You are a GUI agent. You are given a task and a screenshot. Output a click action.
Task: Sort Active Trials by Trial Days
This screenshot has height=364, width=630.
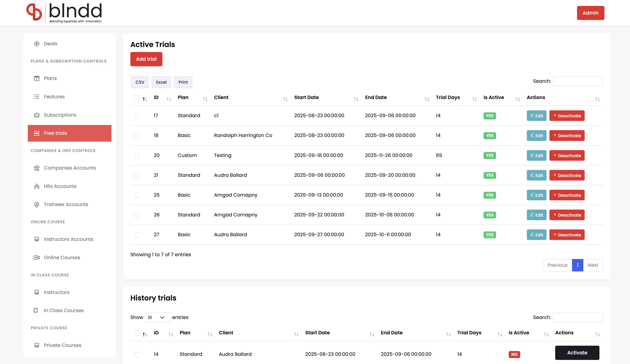[x=474, y=99]
